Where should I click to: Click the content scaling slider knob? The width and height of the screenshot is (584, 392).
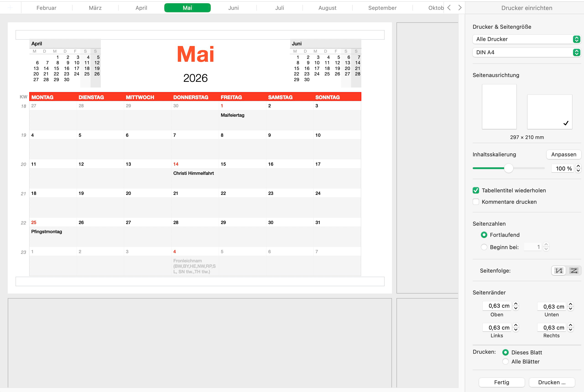[x=508, y=168]
